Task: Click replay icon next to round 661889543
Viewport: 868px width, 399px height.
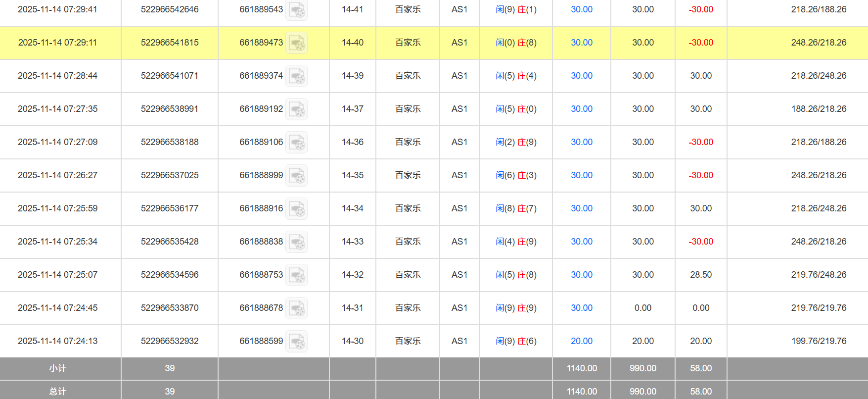Action: click(x=297, y=10)
